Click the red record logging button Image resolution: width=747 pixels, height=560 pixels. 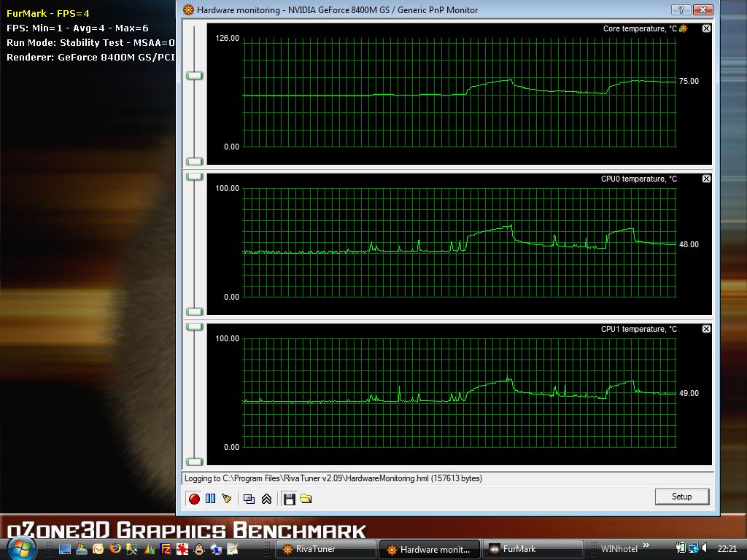point(194,499)
